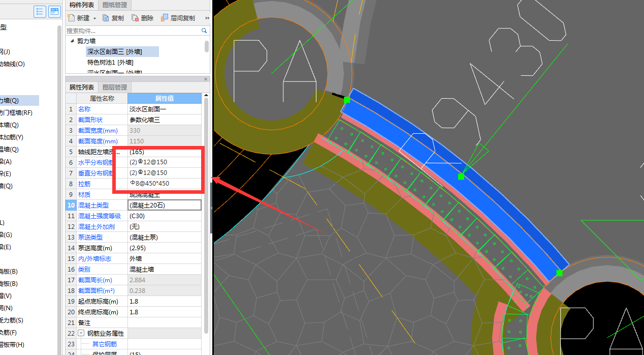Switch to the 图层管理 tab
This screenshot has width=644, height=355.
115,87
